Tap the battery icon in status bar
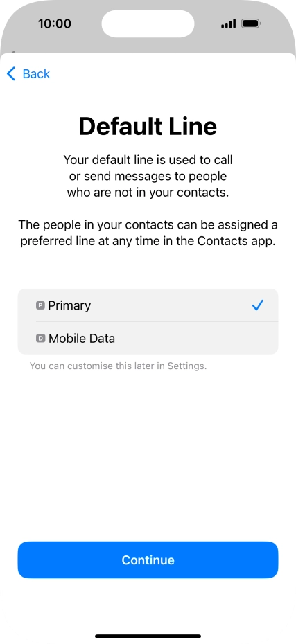Image resolution: width=296 pixels, height=644 pixels. click(x=250, y=24)
